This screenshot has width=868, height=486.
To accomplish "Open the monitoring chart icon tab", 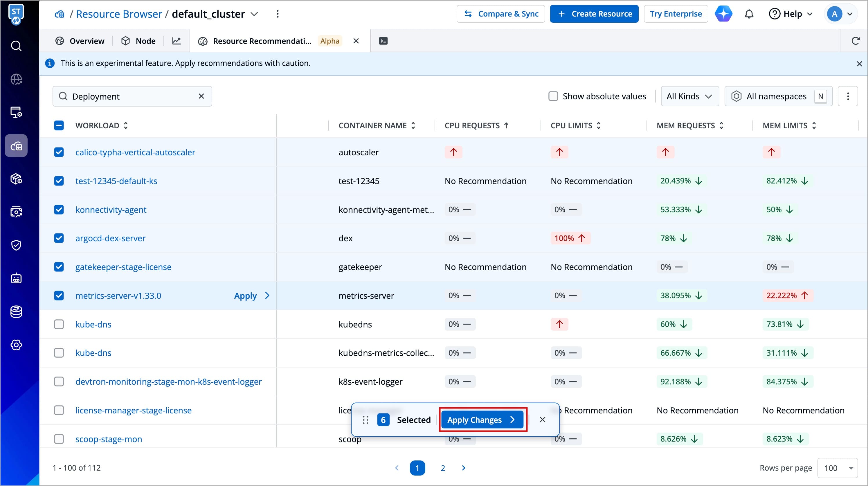I will (x=177, y=41).
